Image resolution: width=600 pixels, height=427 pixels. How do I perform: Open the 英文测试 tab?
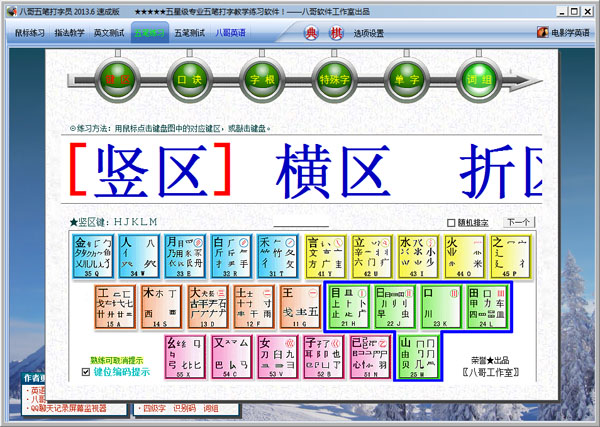click(109, 33)
